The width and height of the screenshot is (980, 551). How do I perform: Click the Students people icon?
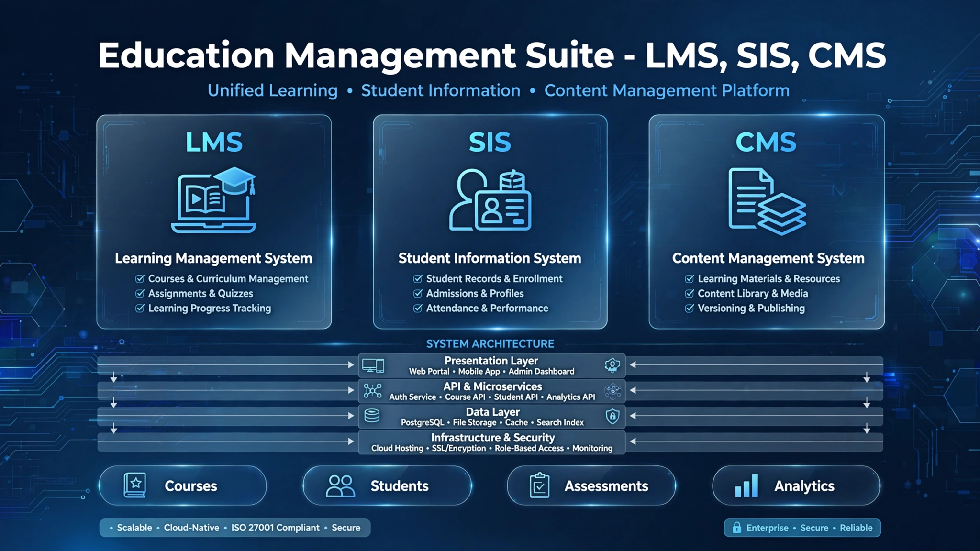[x=340, y=485]
